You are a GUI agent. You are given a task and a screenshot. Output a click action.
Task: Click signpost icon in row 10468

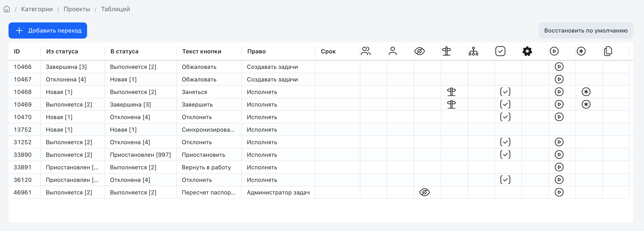451,92
